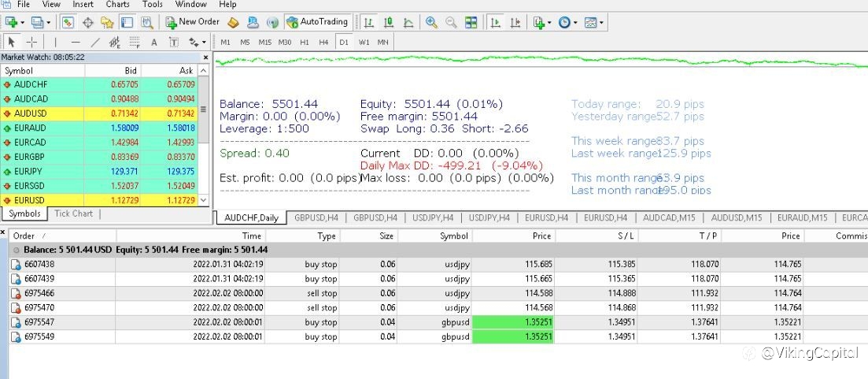Close the Market Watch panel
The height and width of the screenshot is (379, 868).
[x=206, y=57]
